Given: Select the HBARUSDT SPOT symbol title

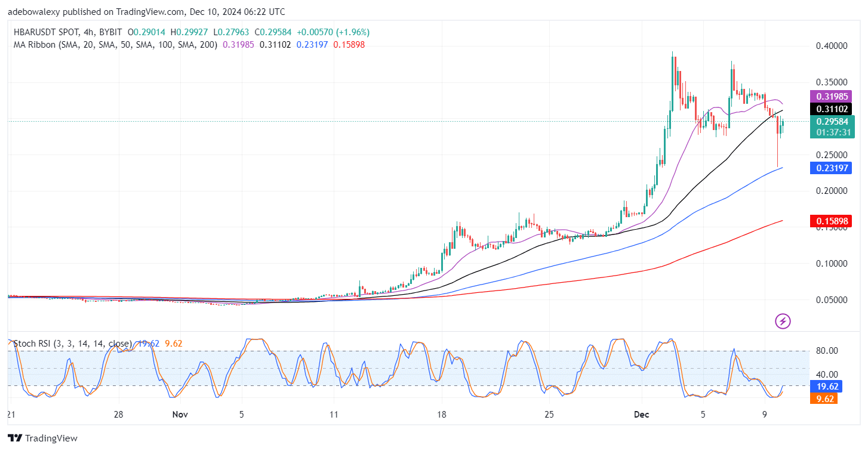Looking at the screenshot, I should [45, 32].
